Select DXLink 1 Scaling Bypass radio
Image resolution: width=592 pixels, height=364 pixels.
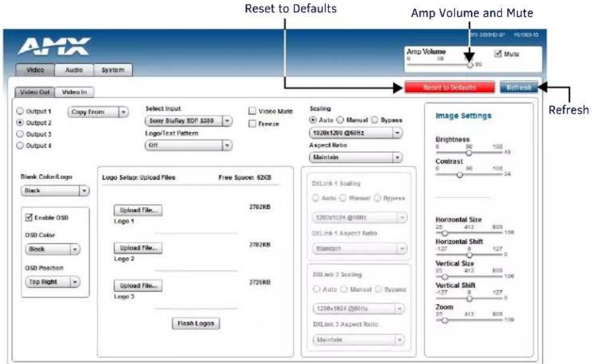coord(377,198)
